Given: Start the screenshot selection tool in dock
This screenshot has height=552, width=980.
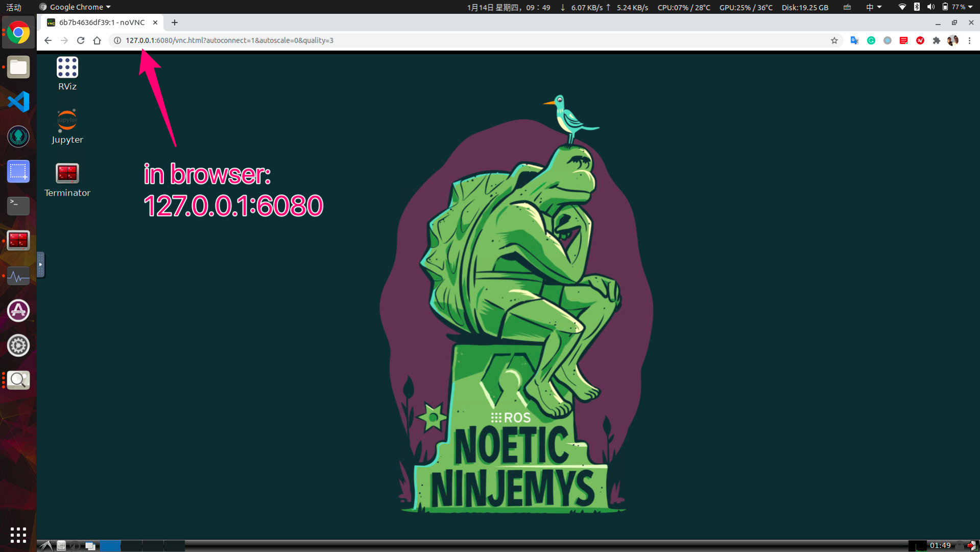Looking at the screenshot, I should (x=18, y=171).
